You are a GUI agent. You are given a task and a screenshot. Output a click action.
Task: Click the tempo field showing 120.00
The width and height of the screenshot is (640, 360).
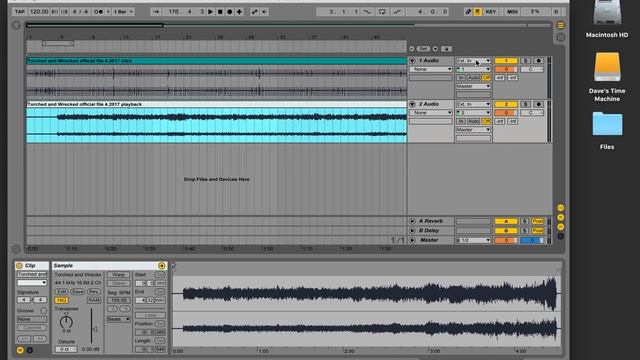click(x=39, y=12)
